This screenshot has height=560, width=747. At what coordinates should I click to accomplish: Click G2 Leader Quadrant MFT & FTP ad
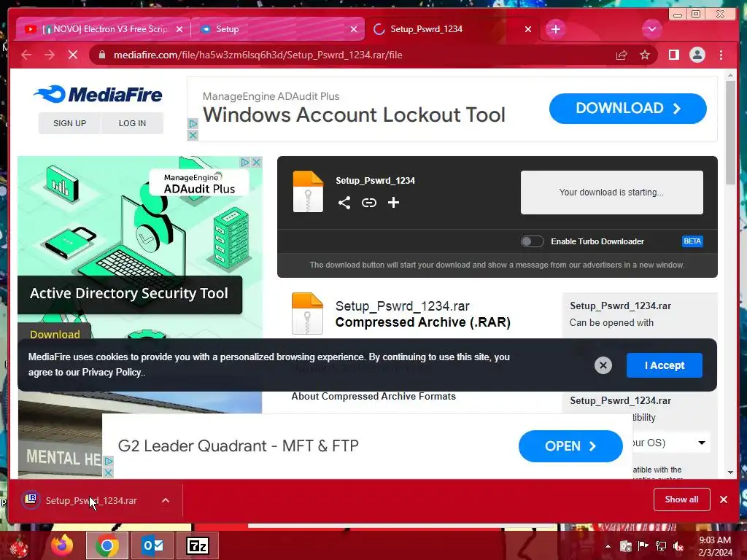pos(239,446)
